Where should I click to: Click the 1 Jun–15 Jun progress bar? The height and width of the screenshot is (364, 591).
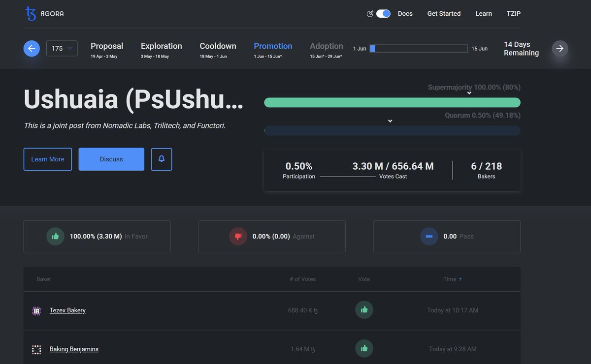[419, 49]
